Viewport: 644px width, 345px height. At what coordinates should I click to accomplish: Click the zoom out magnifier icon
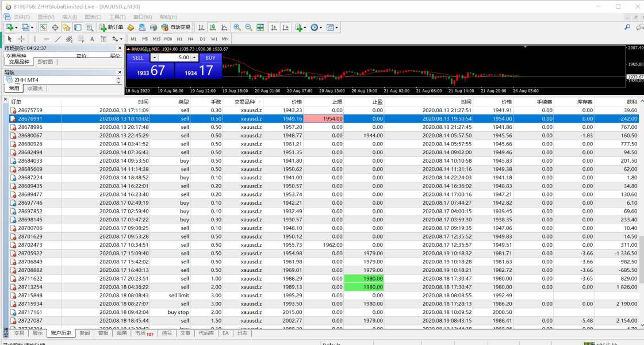248,27
